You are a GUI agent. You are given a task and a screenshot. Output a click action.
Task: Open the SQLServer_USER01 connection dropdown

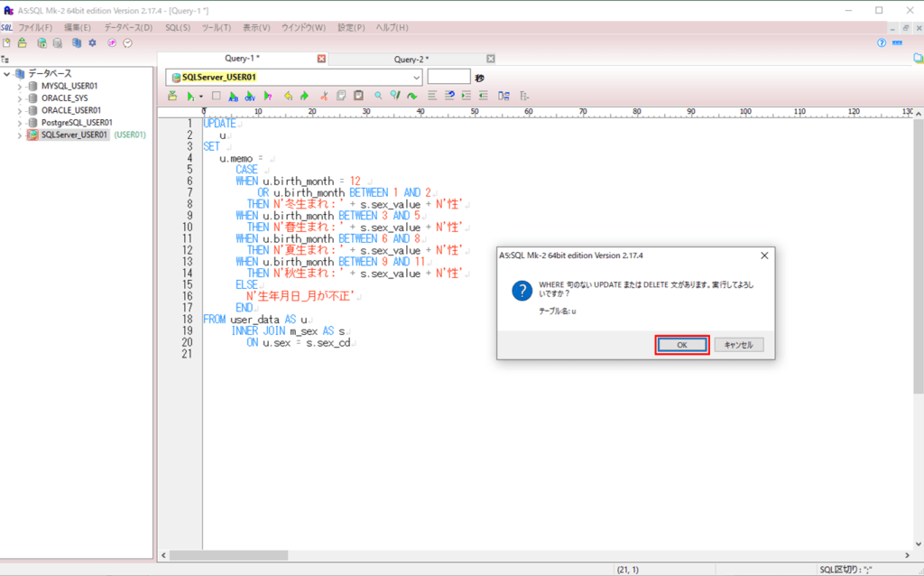416,78
